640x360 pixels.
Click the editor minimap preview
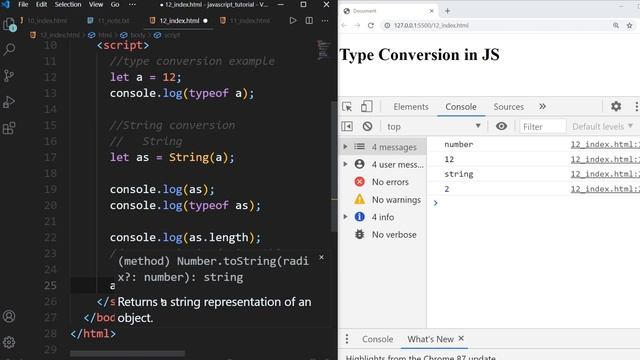click(323, 50)
